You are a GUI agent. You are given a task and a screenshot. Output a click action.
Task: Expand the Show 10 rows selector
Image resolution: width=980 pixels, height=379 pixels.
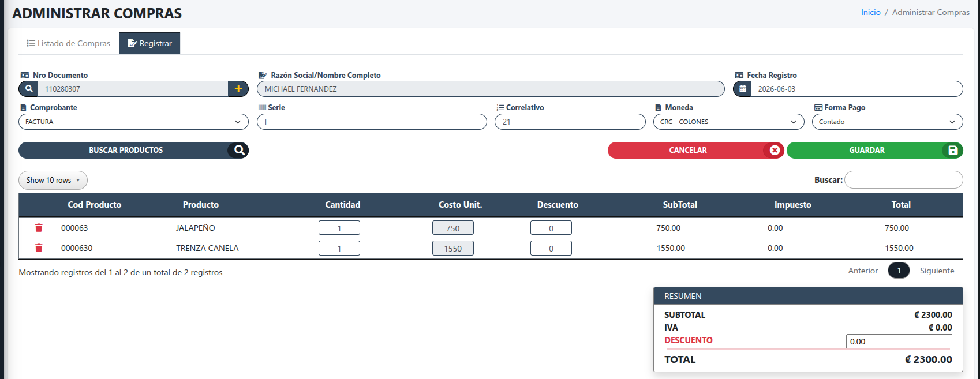(53, 180)
